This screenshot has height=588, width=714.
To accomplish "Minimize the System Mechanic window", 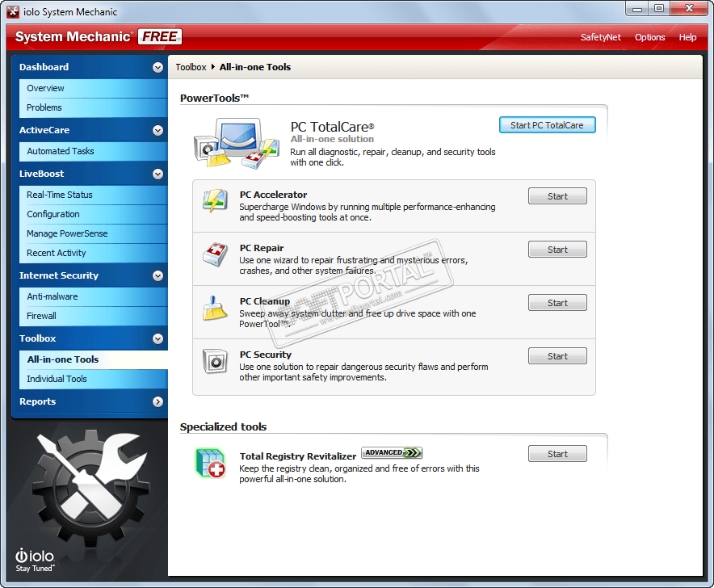I will pyautogui.click(x=637, y=9).
